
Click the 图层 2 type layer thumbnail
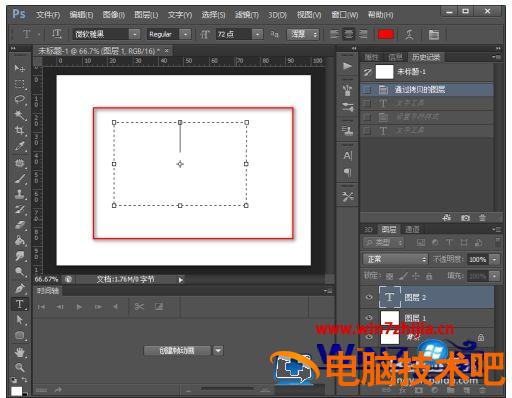(390, 297)
